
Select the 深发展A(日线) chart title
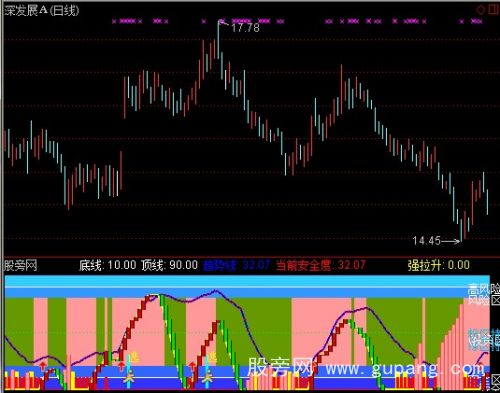pyautogui.click(x=42, y=11)
